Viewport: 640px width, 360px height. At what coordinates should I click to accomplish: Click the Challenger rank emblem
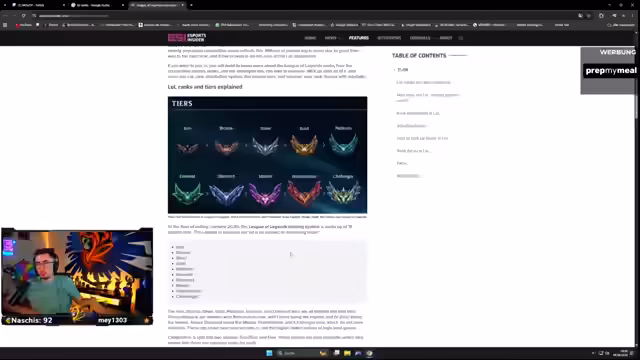click(x=343, y=193)
